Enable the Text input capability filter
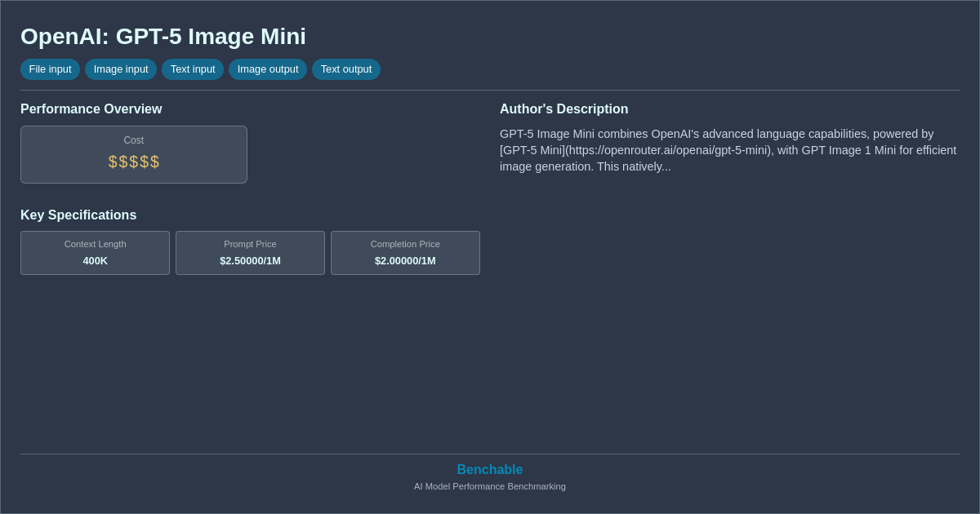980x514 pixels. [x=193, y=69]
